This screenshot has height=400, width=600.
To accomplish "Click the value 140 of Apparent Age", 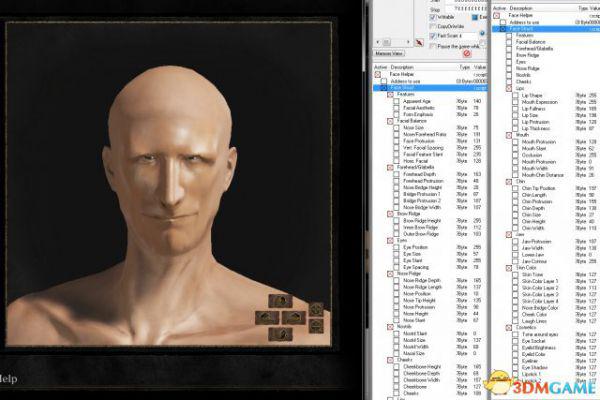I will tap(477, 101).
